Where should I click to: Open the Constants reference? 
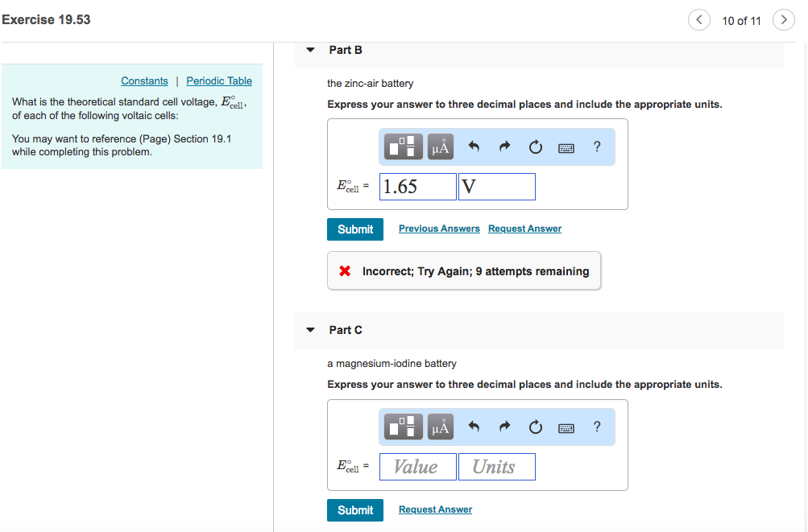pos(144,80)
